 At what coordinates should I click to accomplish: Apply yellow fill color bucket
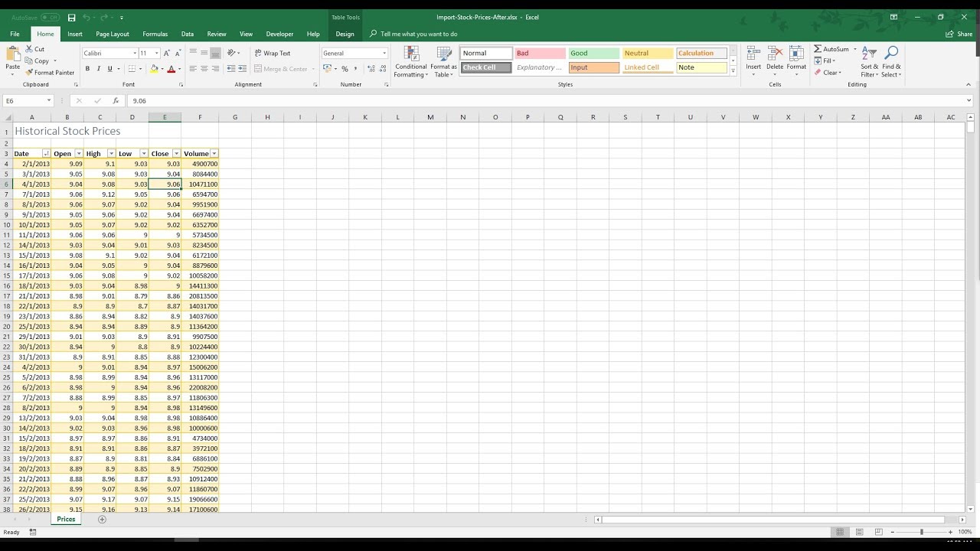click(154, 69)
